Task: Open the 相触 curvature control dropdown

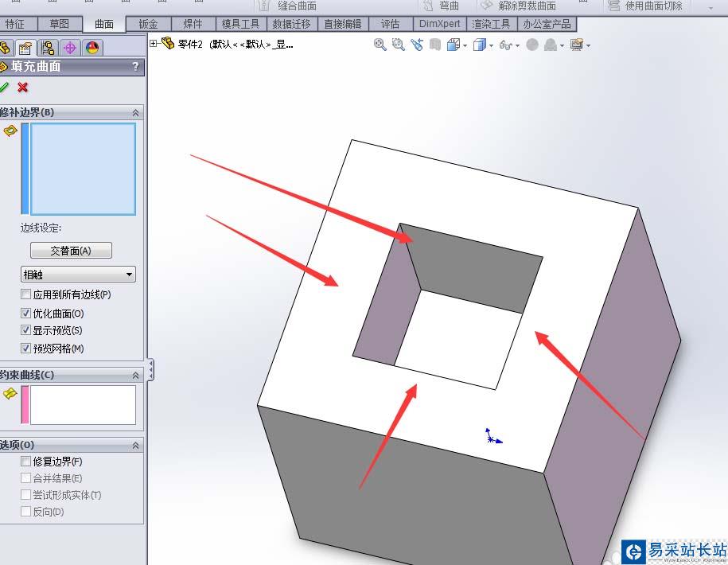Action: [x=78, y=275]
